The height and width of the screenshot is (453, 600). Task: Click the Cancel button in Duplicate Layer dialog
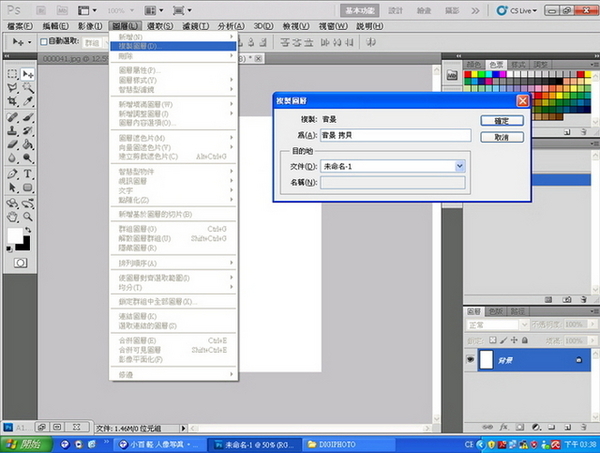pos(502,137)
